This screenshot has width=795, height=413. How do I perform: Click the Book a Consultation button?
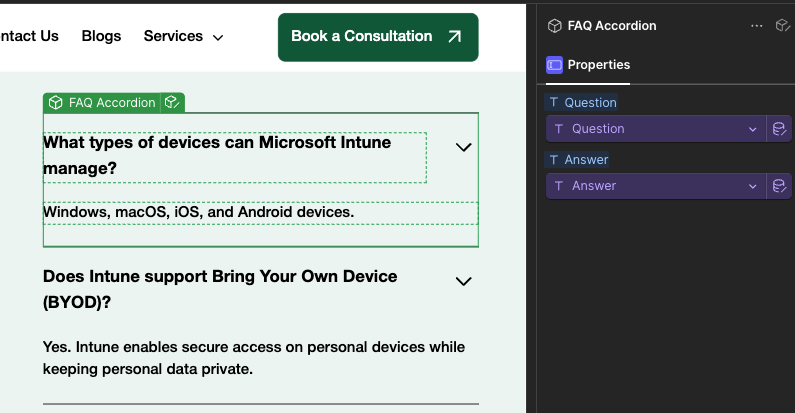(x=378, y=37)
